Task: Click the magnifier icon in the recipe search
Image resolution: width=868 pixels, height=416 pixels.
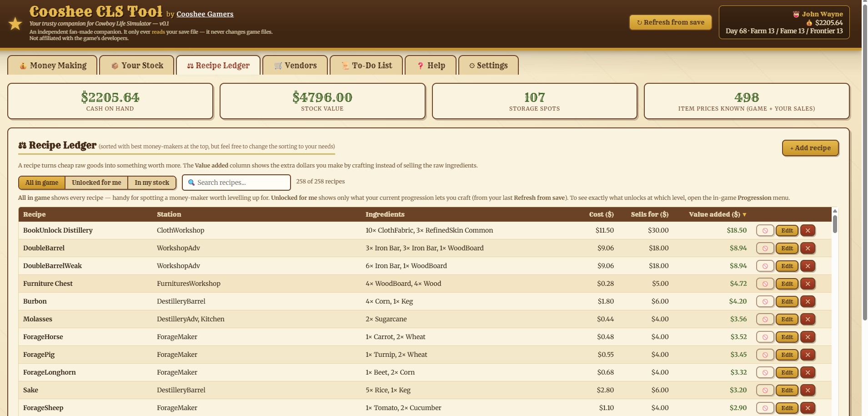Action: click(191, 183)
